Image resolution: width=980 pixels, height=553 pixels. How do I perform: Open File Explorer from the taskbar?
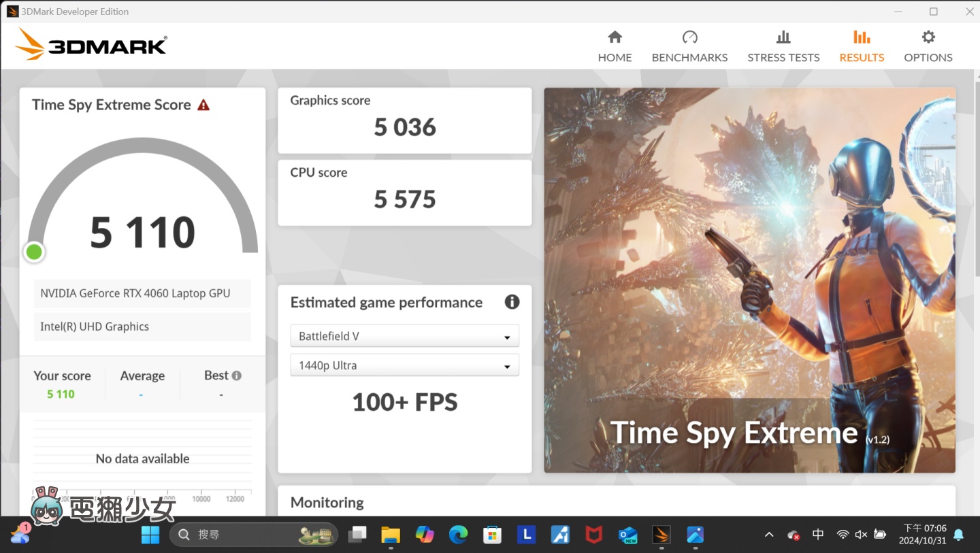click(x=391, y=535)
